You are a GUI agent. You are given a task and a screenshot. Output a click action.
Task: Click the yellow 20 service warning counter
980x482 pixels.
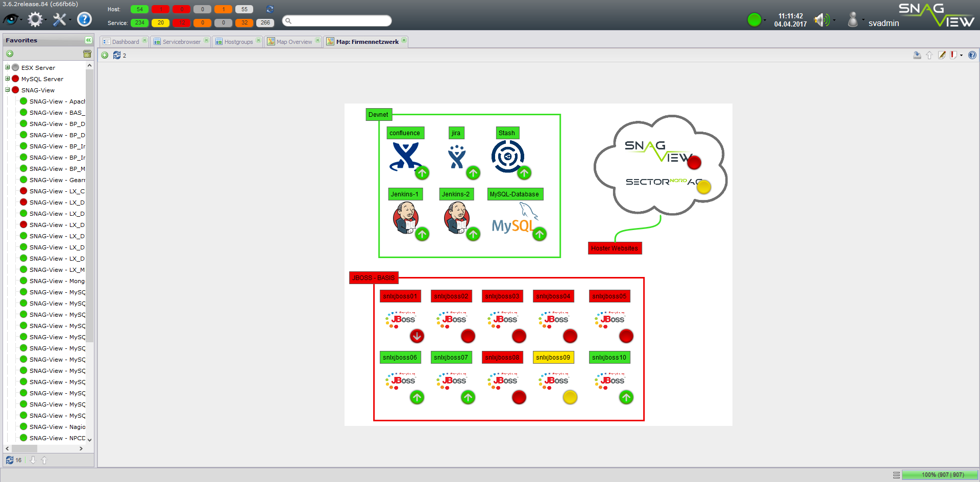click(x=160, y=22)
